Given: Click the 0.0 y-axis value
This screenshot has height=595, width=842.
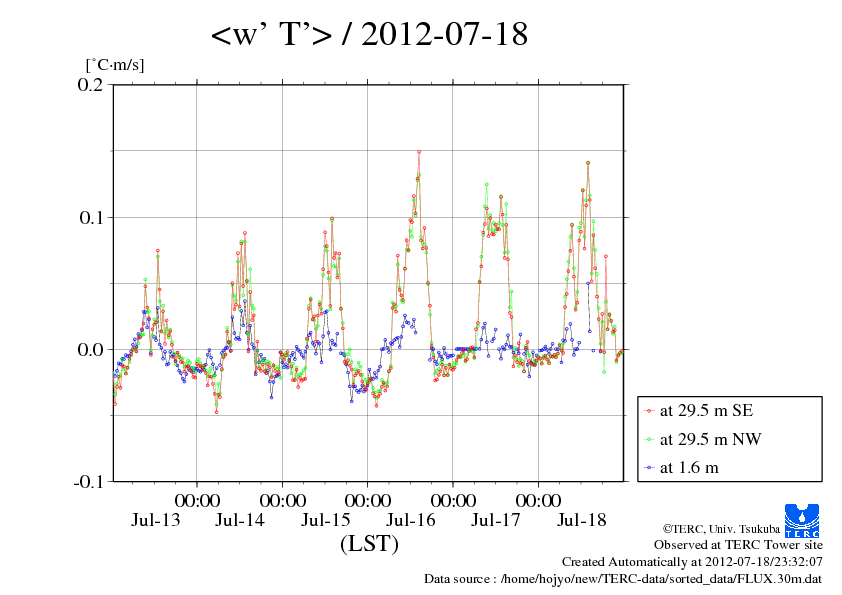Looking at the screenshot, I should coord(90,350).
